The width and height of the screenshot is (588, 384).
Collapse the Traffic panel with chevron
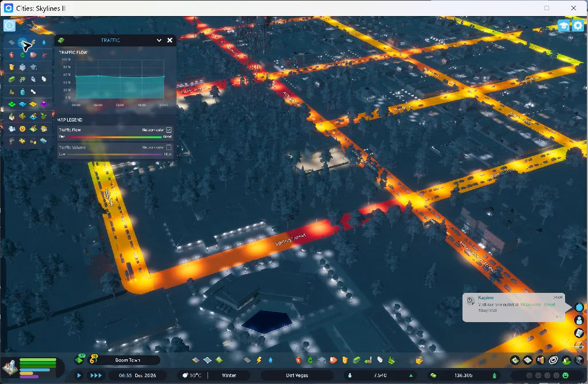[159, 40]
